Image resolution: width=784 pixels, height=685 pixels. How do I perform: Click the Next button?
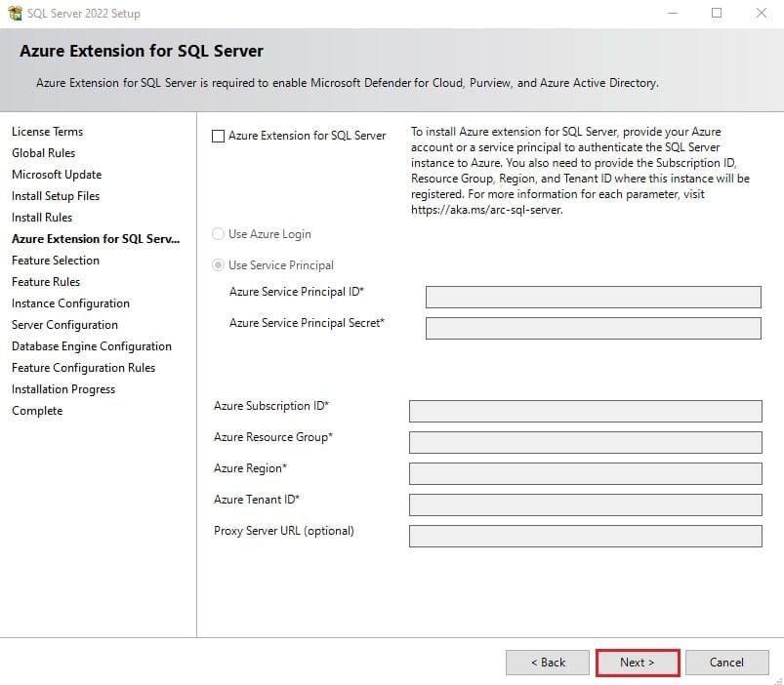pyautogui.click(x=638, y=663)
